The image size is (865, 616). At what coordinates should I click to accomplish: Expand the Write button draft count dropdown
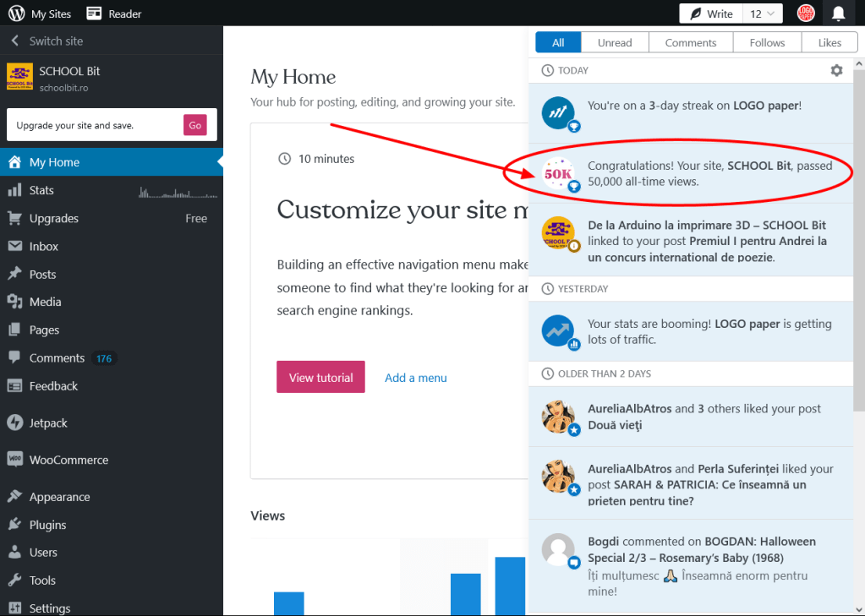(762, 14)
